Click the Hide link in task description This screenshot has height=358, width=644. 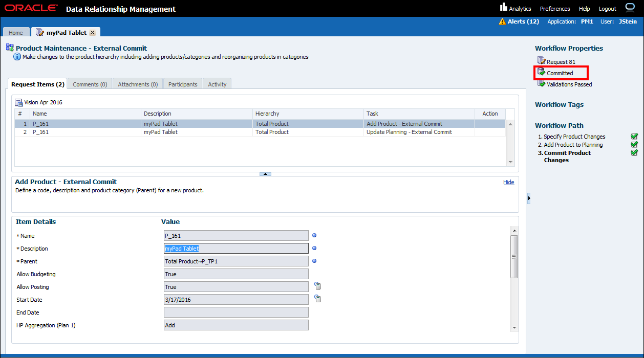(x=508, y=182)
